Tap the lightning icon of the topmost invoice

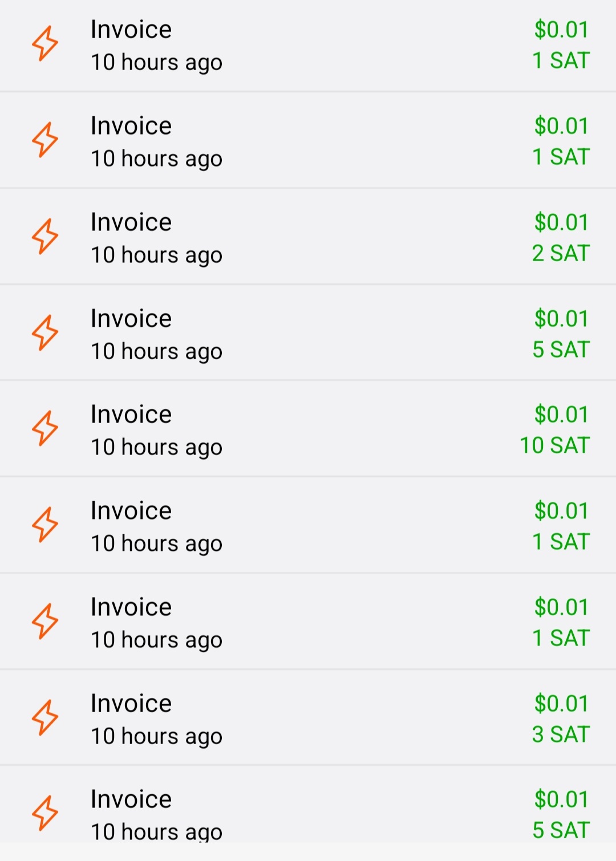point(44,43)
